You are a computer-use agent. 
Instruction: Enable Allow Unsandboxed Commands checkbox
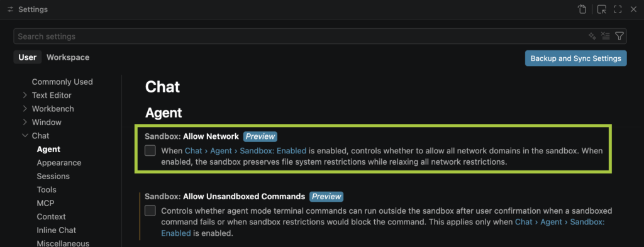150,211
